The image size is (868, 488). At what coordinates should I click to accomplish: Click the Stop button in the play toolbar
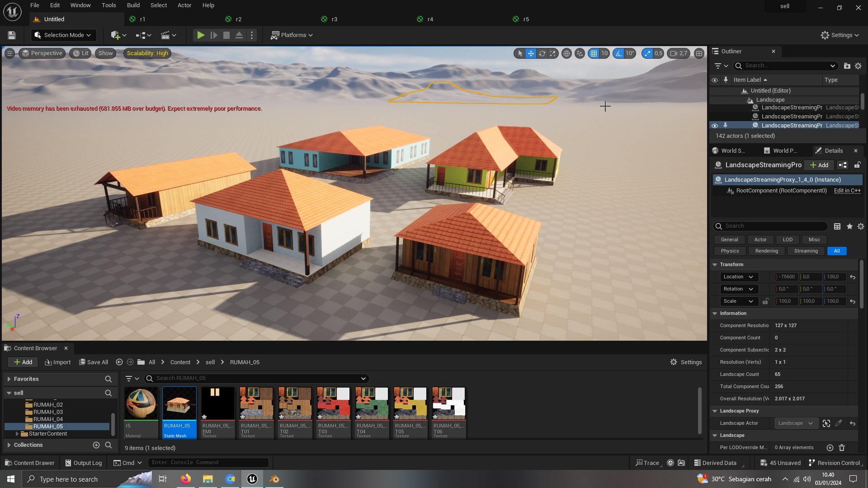pyautogui.click(x=226, y=35)
